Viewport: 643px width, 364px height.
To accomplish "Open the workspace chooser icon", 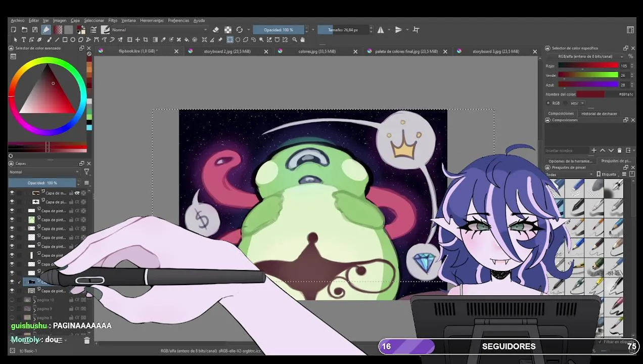I will point(630,30).
